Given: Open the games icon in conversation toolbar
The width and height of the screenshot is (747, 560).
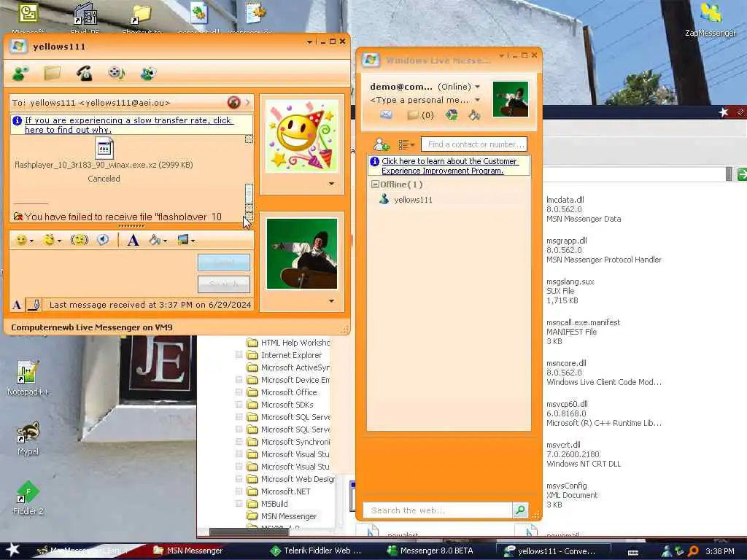Looking at the screenshot, I should tap(148, 74).
